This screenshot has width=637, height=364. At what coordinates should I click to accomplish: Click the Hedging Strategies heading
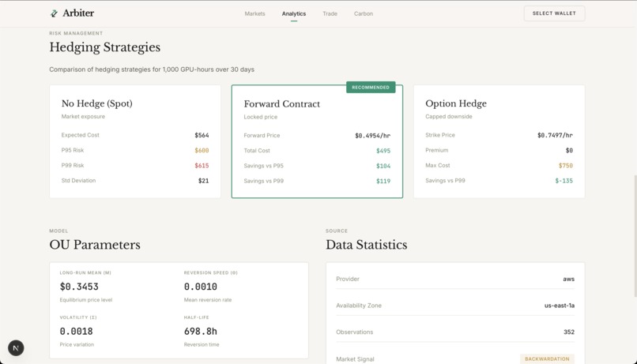click(105, 47)
